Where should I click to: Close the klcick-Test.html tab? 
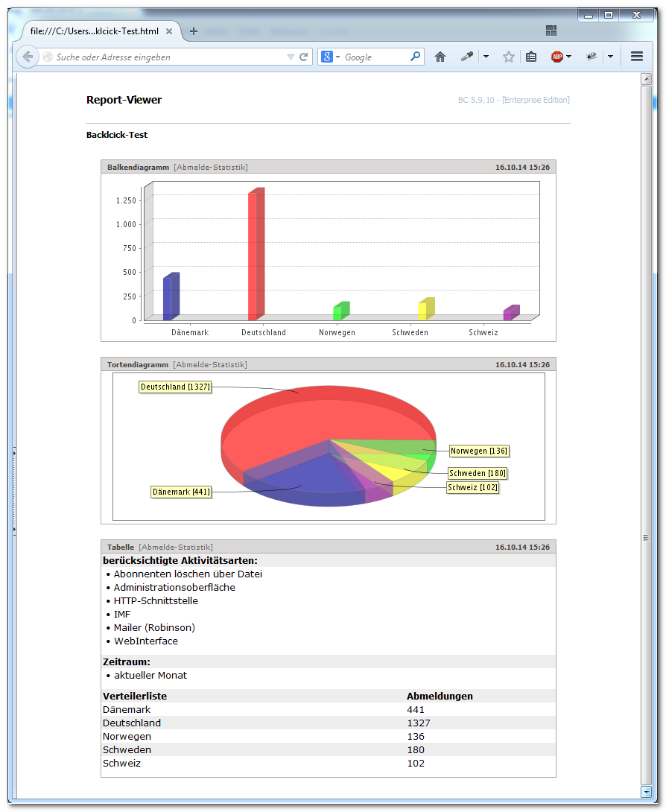pos(169,31)
